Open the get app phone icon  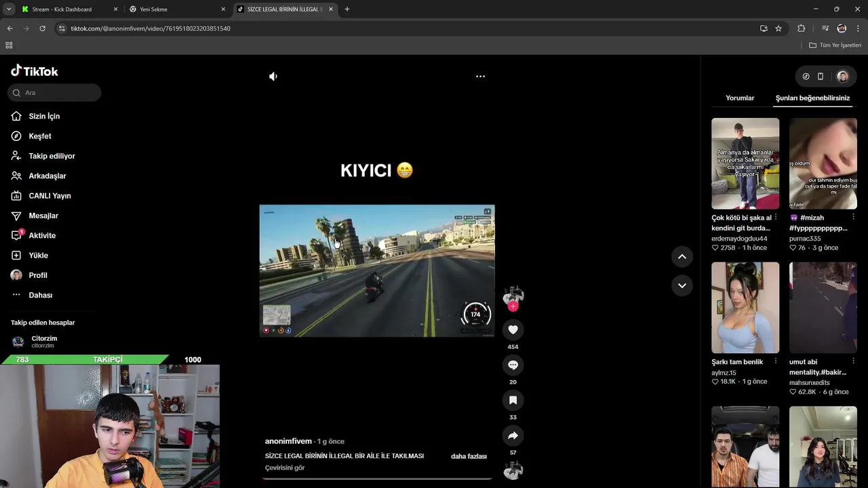click(821, 77)
